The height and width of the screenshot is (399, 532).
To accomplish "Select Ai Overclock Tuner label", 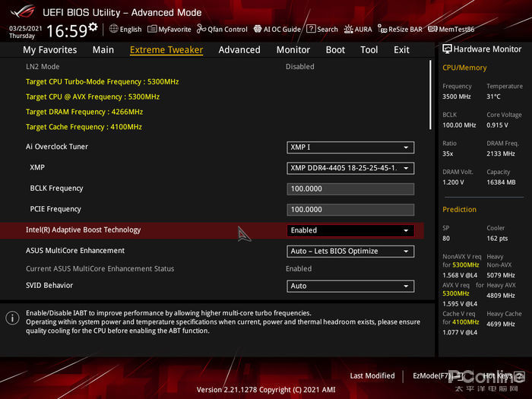I will 57,147.
